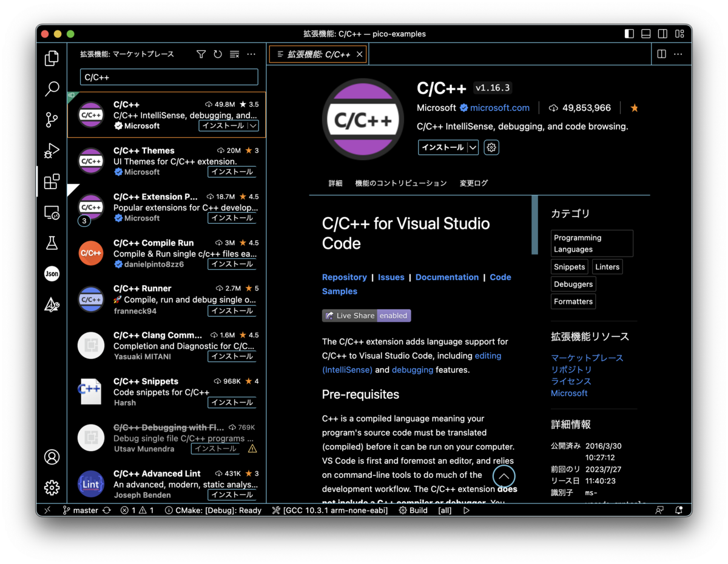Click the CMake Build icon in the status bar
This screenshot has width=728, height=564.
413,510
